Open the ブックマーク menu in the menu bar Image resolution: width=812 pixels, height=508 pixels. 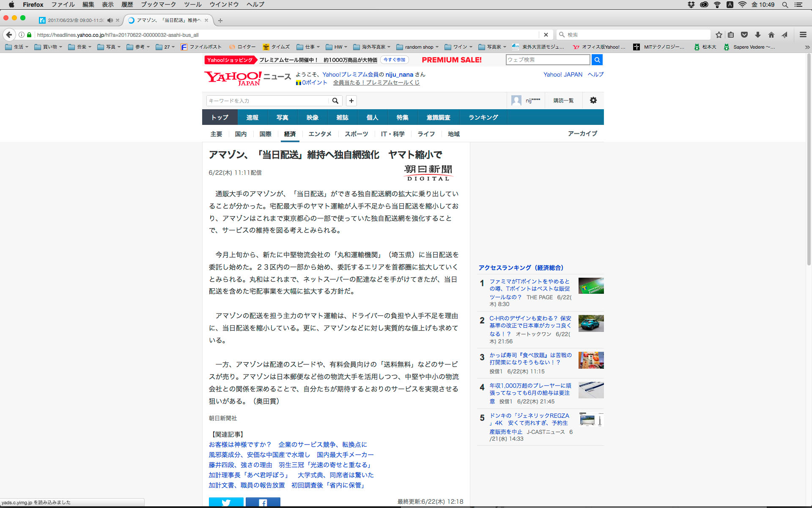[158, 5]
